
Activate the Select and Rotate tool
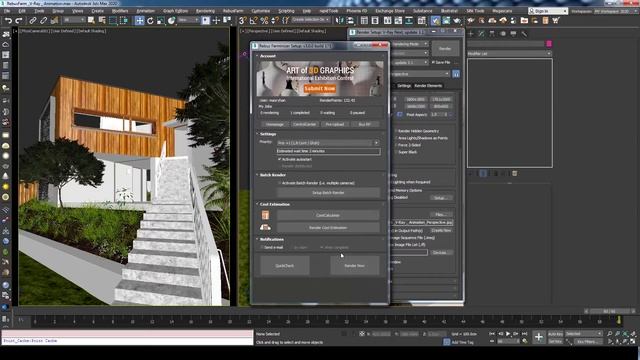click(x=150, y=20)
